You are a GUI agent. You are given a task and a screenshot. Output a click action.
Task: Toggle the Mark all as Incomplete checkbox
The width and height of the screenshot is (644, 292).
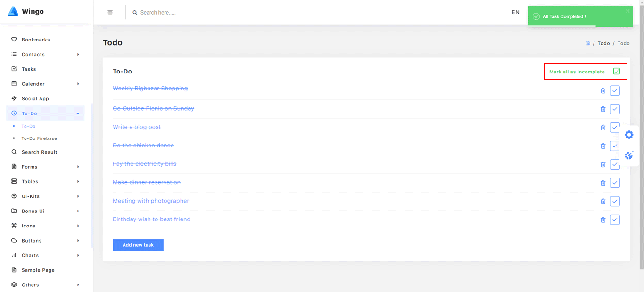(x=616, y=72)
